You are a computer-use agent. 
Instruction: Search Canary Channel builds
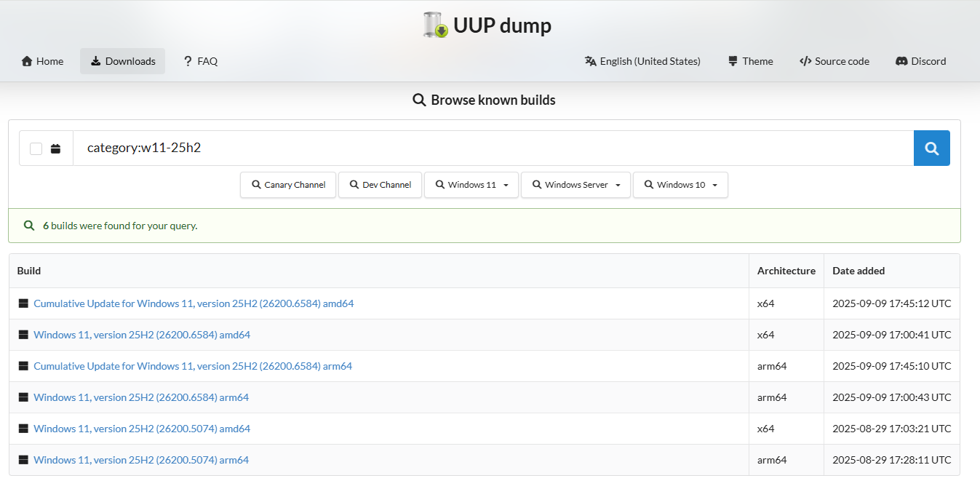tap(289, 185)
